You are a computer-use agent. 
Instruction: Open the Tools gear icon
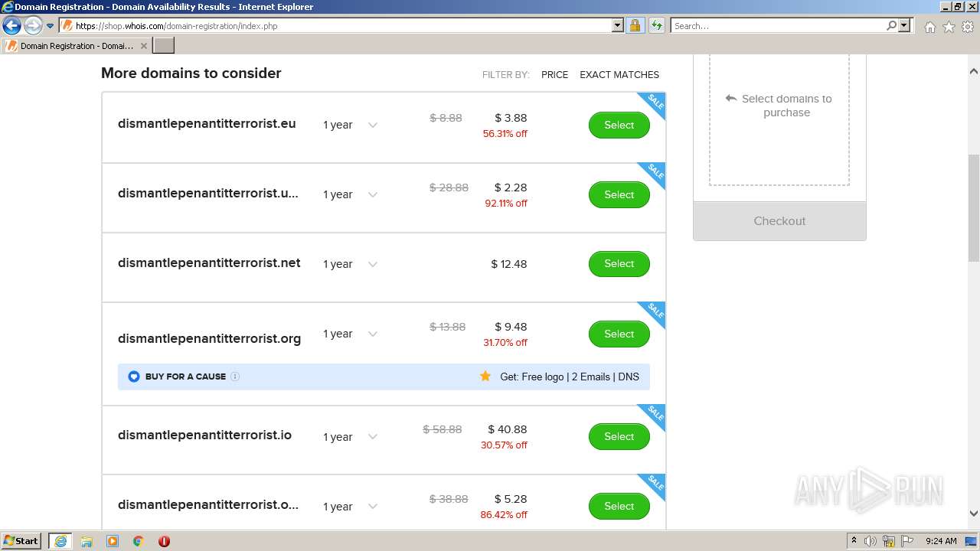968,27
